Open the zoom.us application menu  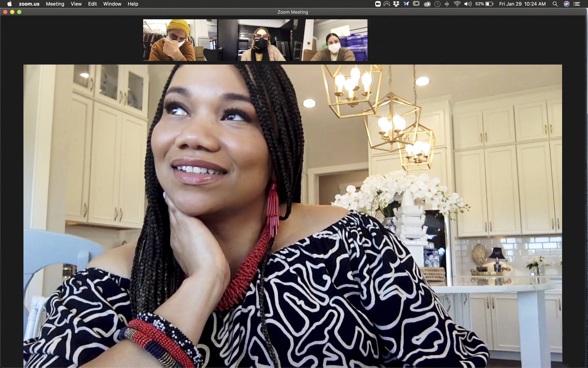pyautogui.click(x=29, y=4)
